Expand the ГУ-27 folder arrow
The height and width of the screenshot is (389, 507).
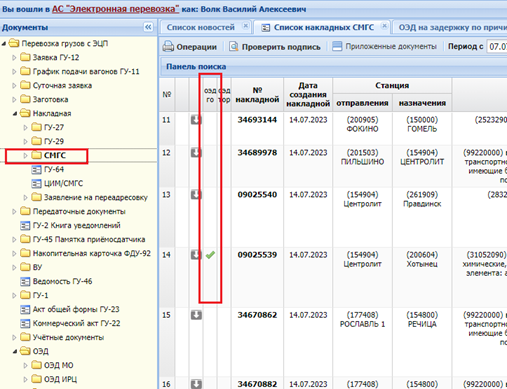pyautogui.click(x=25, y=128)
